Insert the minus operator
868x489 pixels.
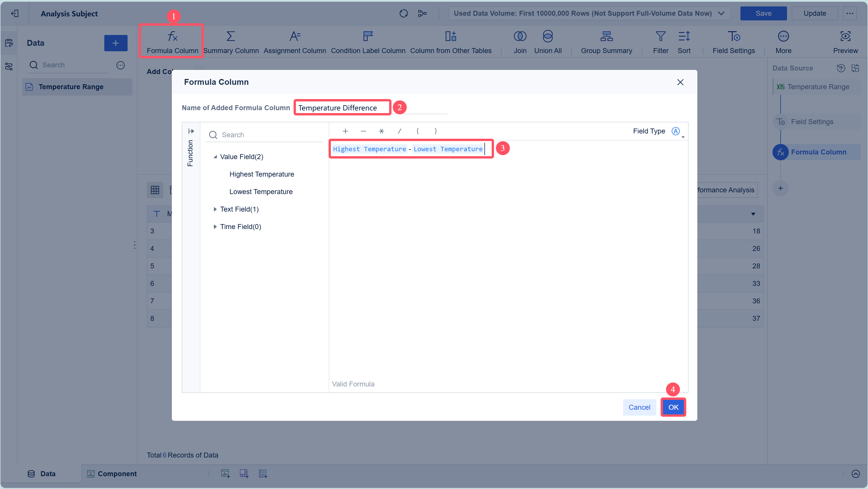tap(363, 131)
